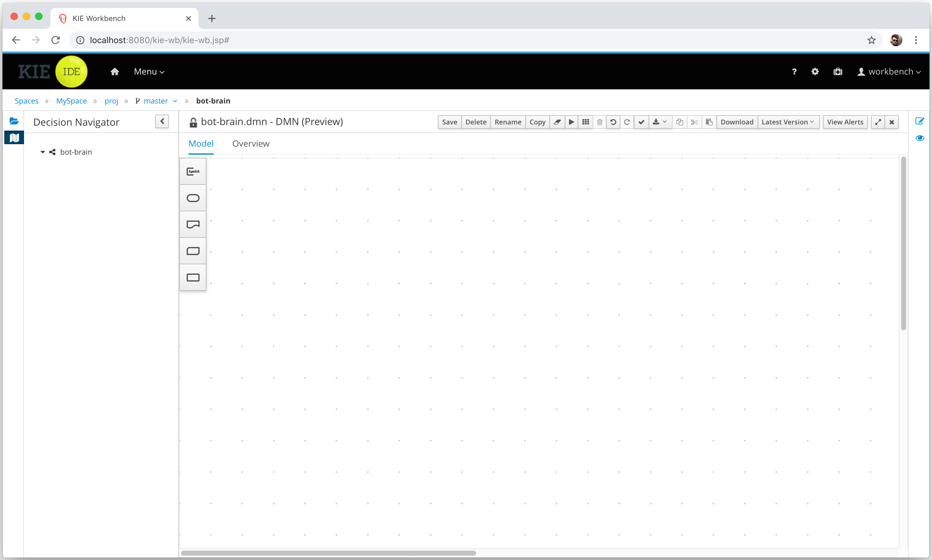932x560 pixels.
Task: Click the canvas horizontal scrollbar
Action: (328, 553)
